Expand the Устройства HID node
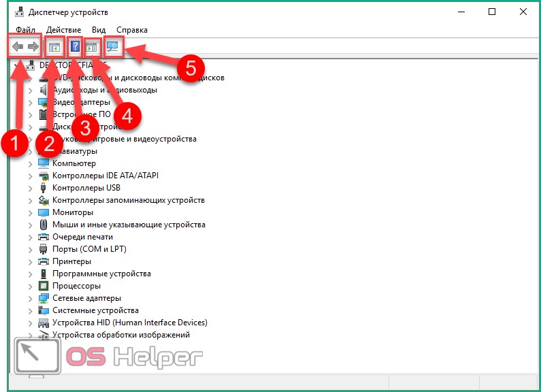Image resolution: width=541 pixels, height=392 pixels. (31, 323)
